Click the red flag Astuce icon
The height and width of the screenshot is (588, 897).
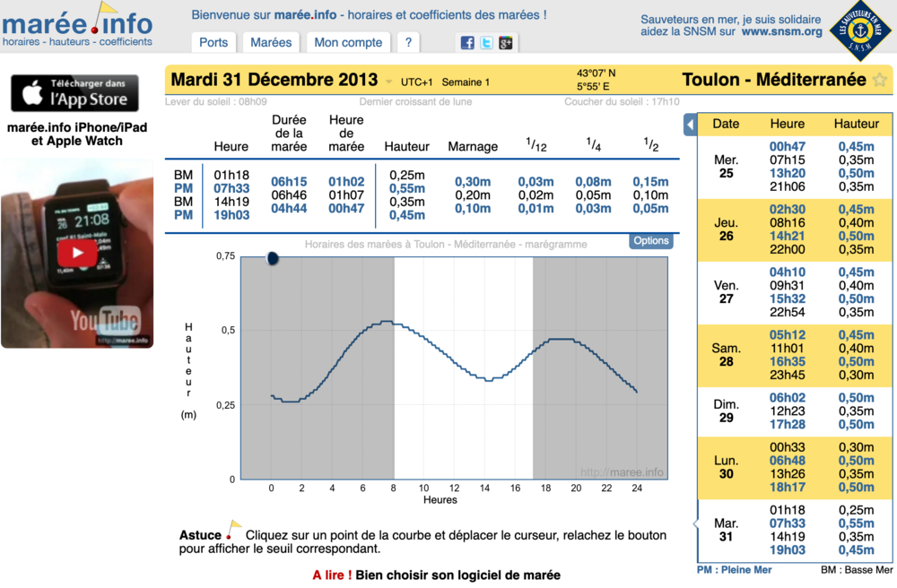[232, 530]
